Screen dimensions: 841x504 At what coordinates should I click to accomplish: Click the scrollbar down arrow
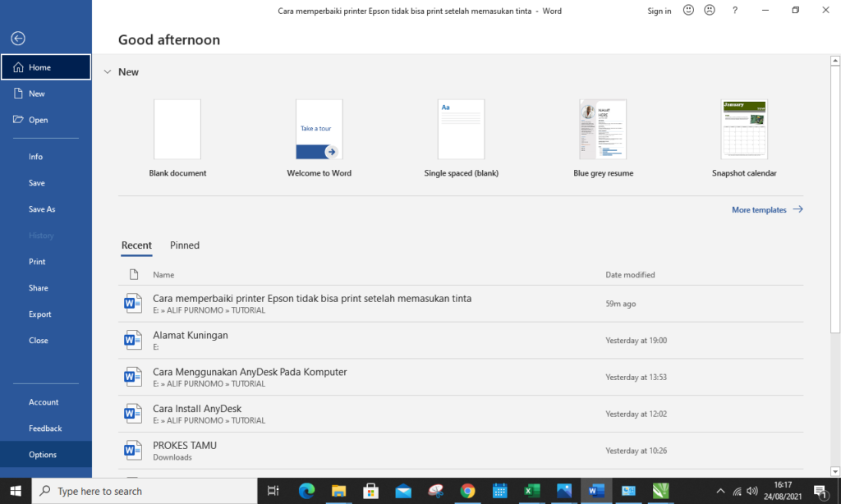(x=835, y=470)
